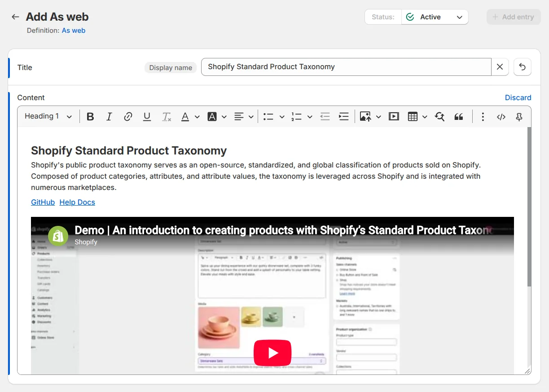Open background color dropdown arrow
The width and height of the screenshot is (549, 392).
[224, 117]
